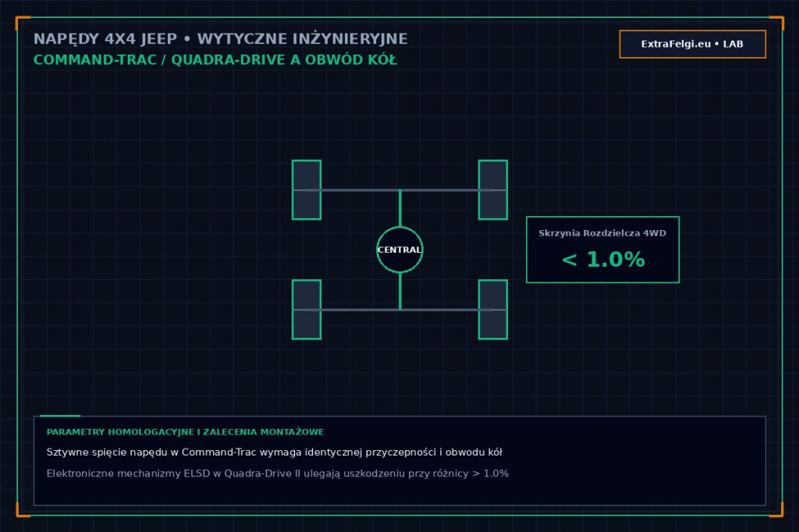Click the "Skrzynia Rozdzielcza 4WD" label

tap(602, 233)
